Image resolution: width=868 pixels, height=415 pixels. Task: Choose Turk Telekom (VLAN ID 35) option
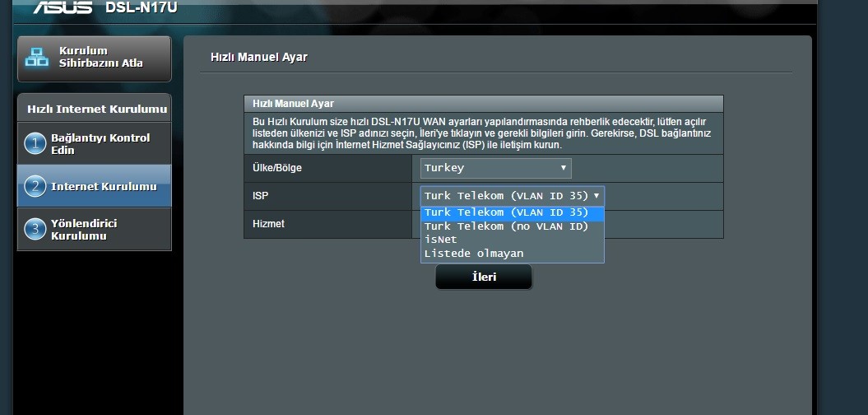512,212
